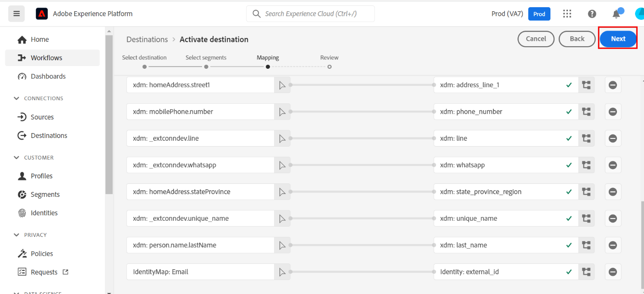Collapse the Customer section
Screen dimensions: 644x294
pyautogui.click(x=17, y=158)
